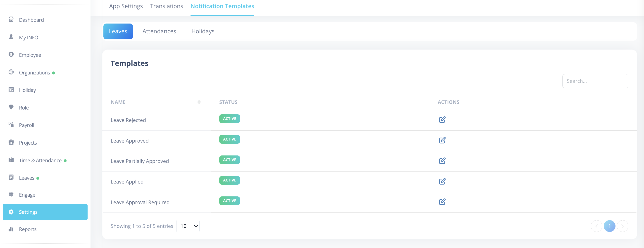Click the ACTIVE badge for Leave Rejected
Viewport: 644px width, 248px height.
229,119
